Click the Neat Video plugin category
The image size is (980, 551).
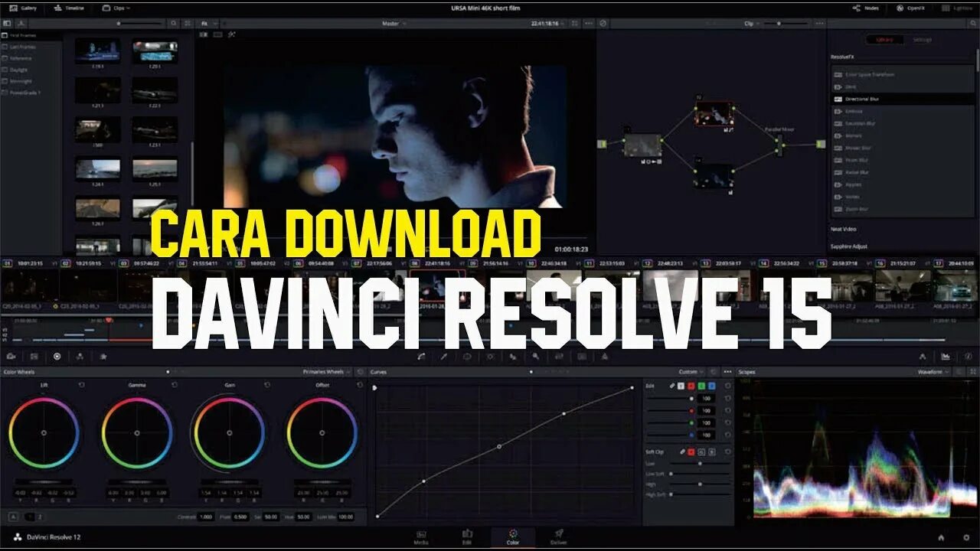pyautogui.click(x=844, y=229)
